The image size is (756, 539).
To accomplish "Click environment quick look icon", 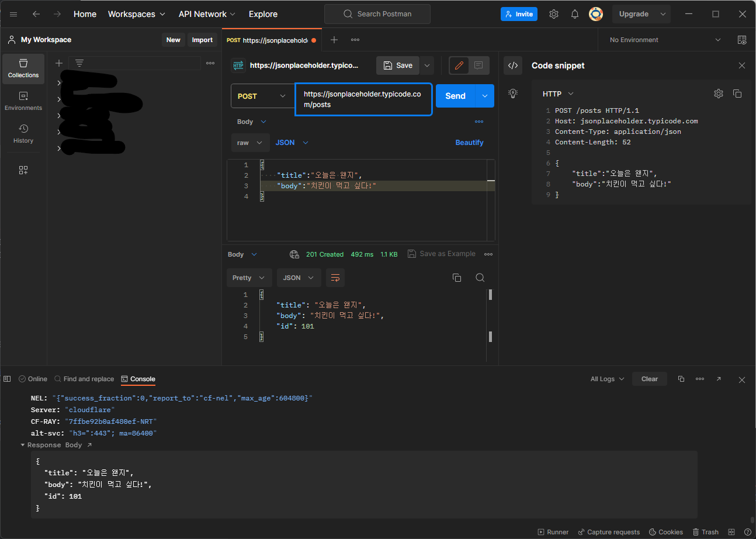I will pyautogui.click(x=742, y=40).
